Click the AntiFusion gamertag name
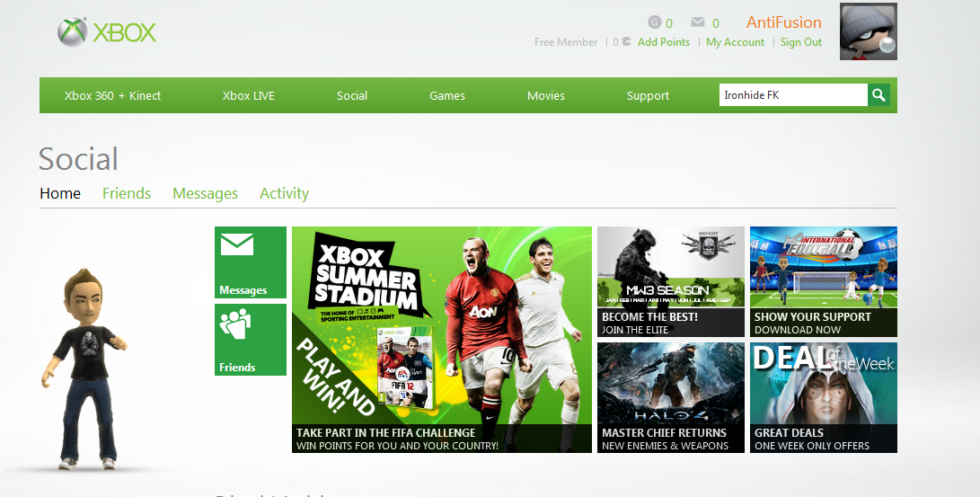 [784, 22]
